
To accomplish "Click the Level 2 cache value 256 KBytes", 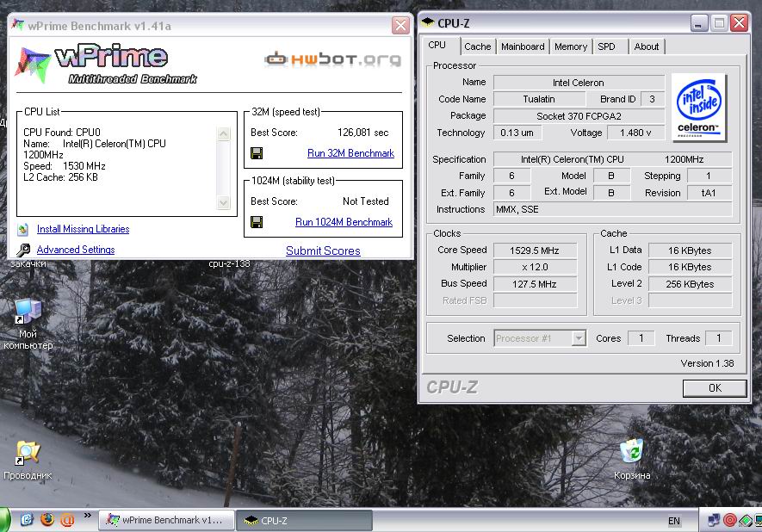I will click(690, 284).
